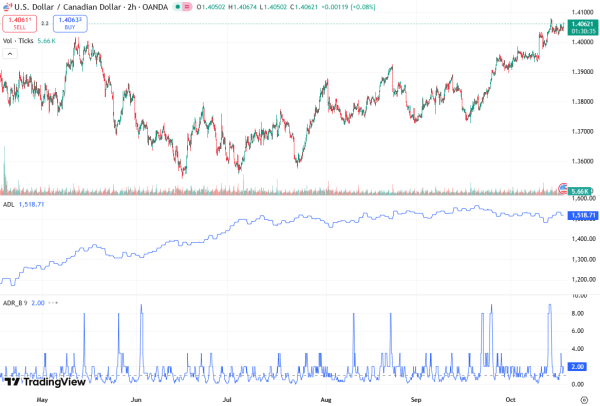Click the 1.39000 level on price scale
The height and width of the screenshot is (406, 600).
(x=582, y=72)
